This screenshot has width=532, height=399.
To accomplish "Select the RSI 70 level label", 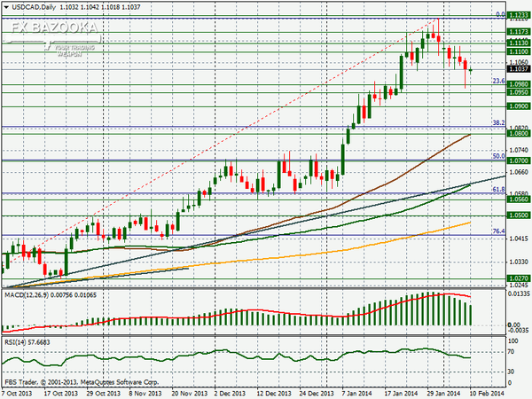I will click(512, 352).
